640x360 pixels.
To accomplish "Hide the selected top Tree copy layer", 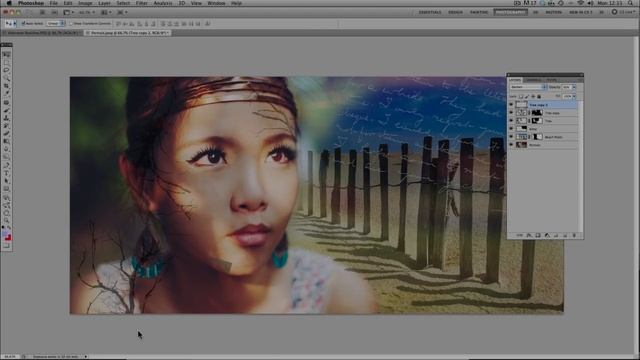I will tap(511, 104).
